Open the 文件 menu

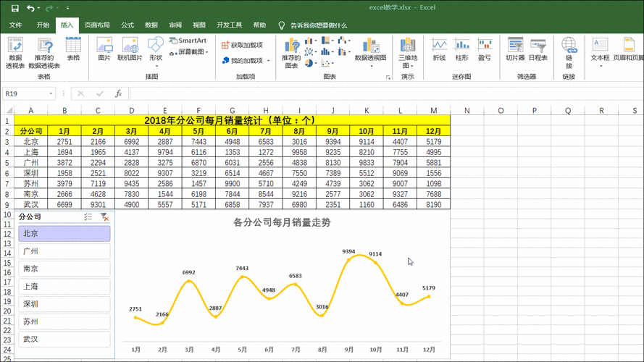16,25
